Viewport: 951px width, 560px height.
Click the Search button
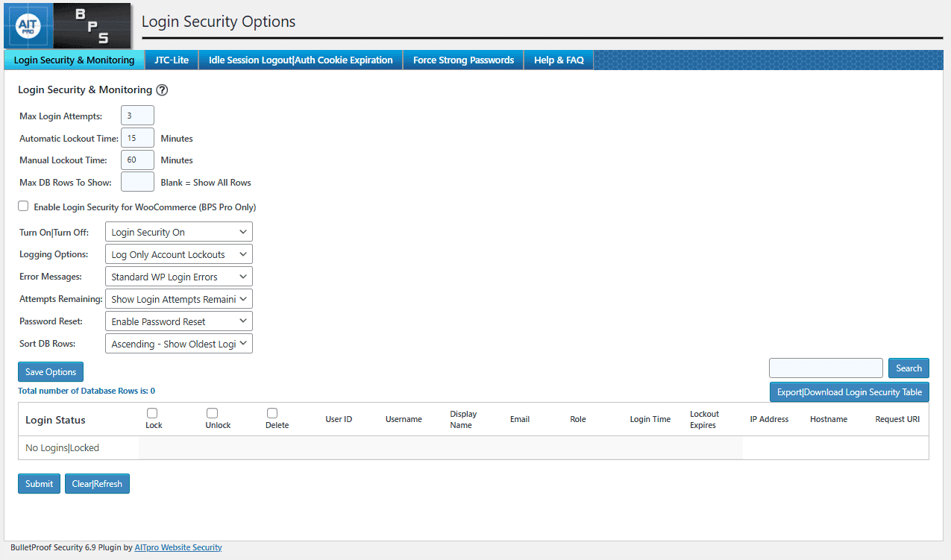[908, 368]
